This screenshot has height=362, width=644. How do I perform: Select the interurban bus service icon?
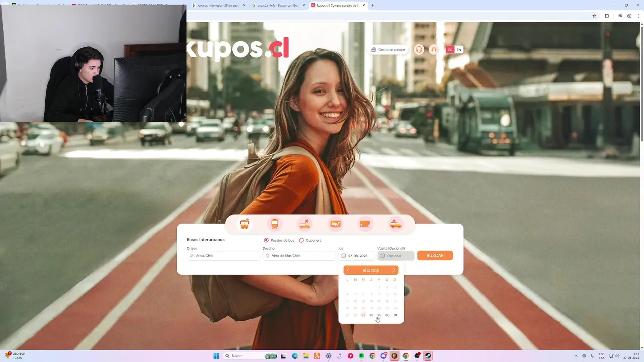tap(245, 224)
